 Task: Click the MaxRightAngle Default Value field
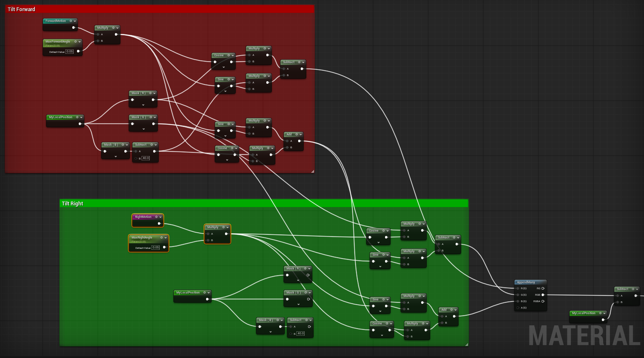pos(155,248)
